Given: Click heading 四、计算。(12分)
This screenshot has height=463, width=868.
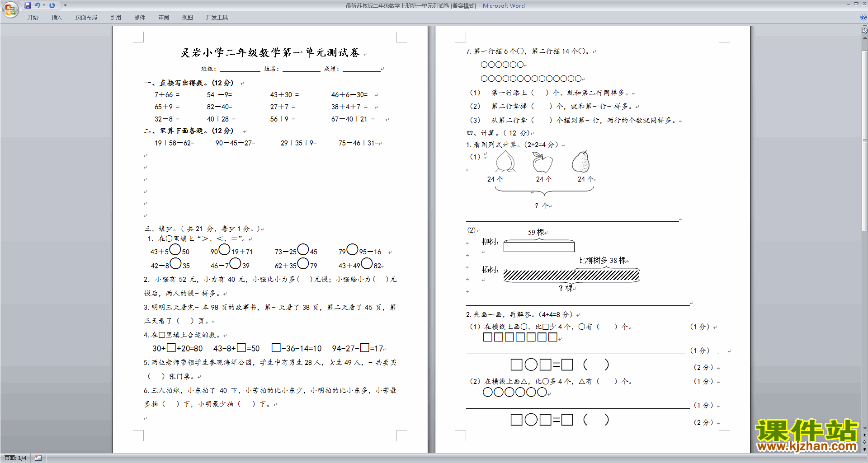Looking at the screenshot, I should pyautogui.click(x=498, y=133).
